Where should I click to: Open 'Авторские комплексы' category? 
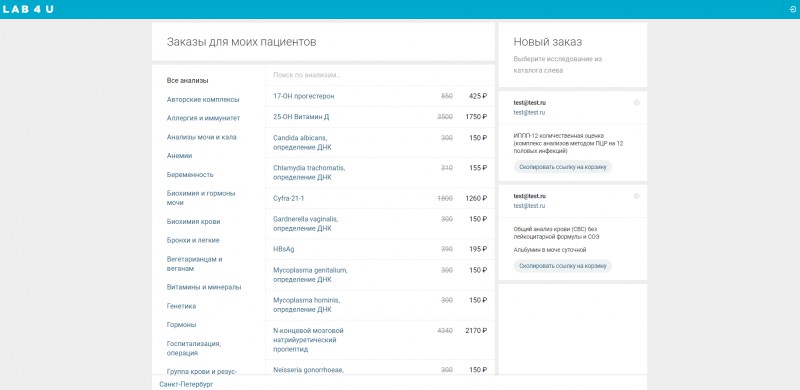point(203,100)
